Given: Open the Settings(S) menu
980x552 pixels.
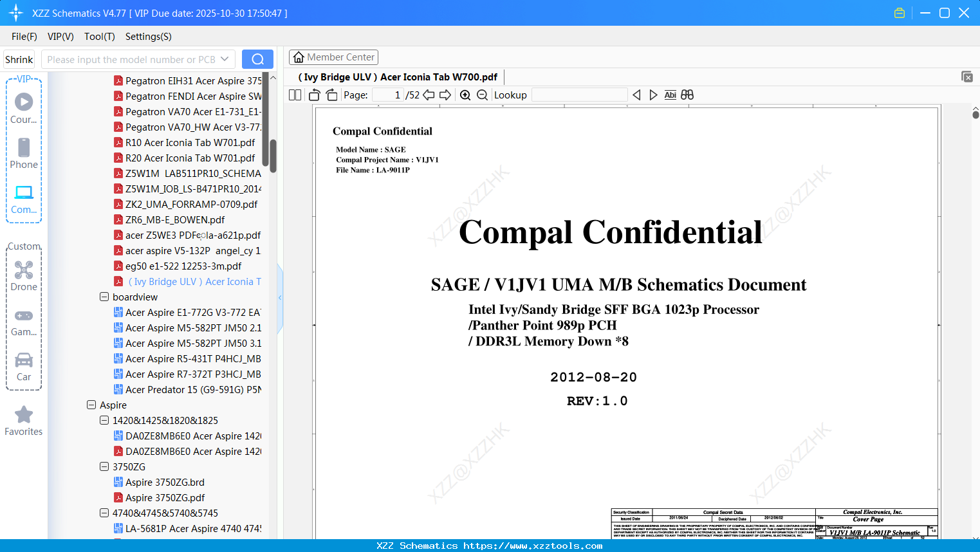Looking at the screenshot, I should 149,37.
